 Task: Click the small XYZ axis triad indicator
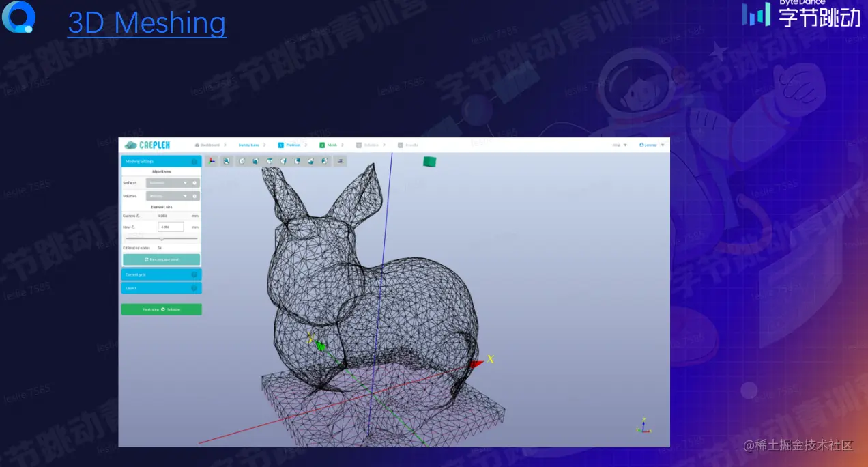643,426
